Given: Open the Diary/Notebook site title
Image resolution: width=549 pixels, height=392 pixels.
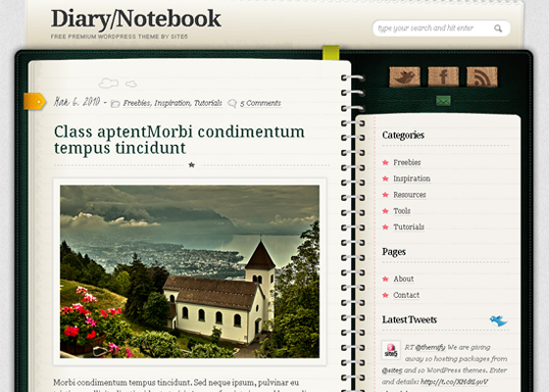Looking at the screenshot, I should (x=136, y=19).
